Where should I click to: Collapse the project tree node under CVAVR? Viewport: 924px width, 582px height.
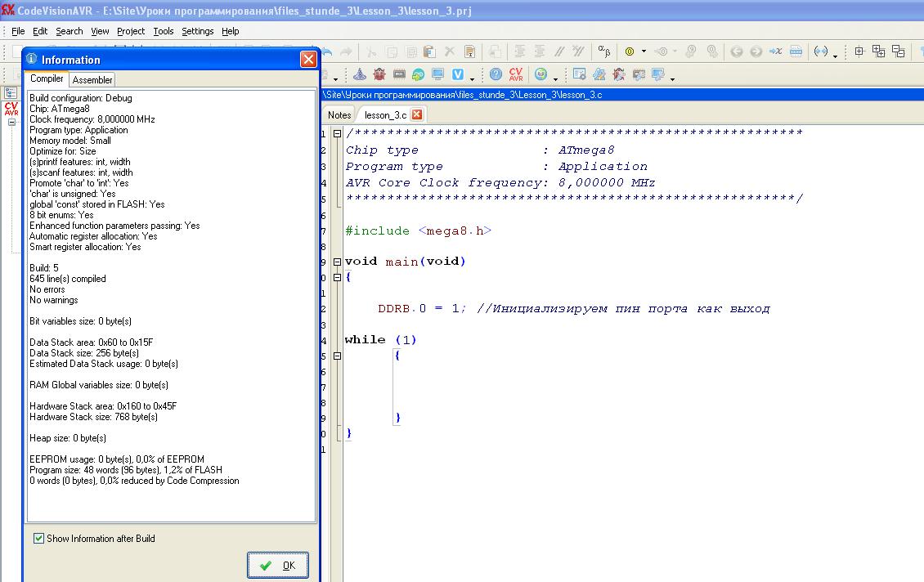[12, 123]
